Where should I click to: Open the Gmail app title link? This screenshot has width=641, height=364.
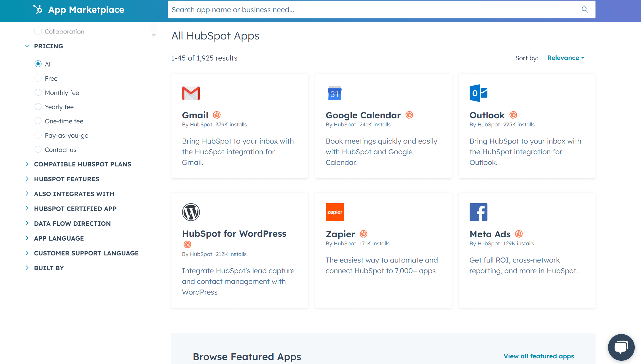(x=195, y=115)
